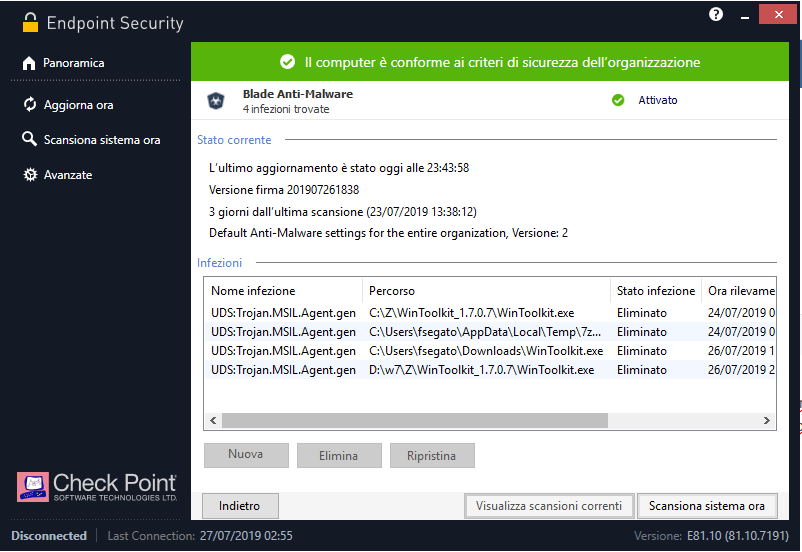This screenshot has height=552, width=802.
Task: Click the infections table horizontal scrollbar thumb
Action: click(x=415, y=421)
